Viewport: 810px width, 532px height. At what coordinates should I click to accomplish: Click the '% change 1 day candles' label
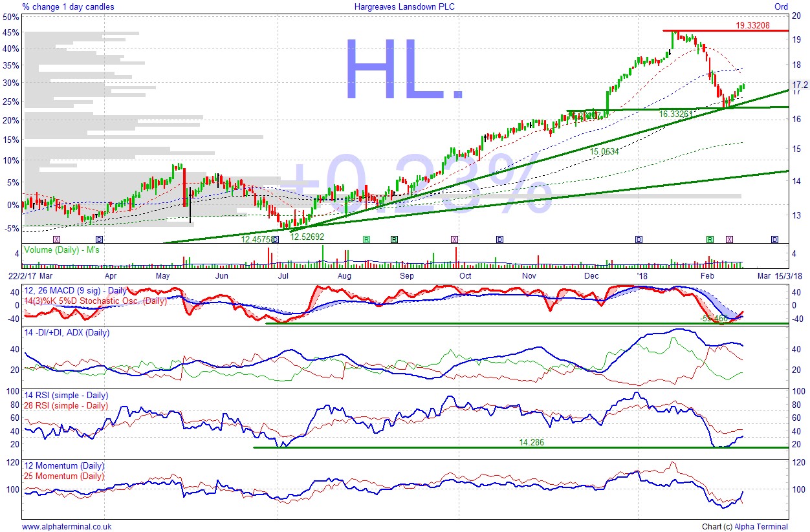click(68, 6)
